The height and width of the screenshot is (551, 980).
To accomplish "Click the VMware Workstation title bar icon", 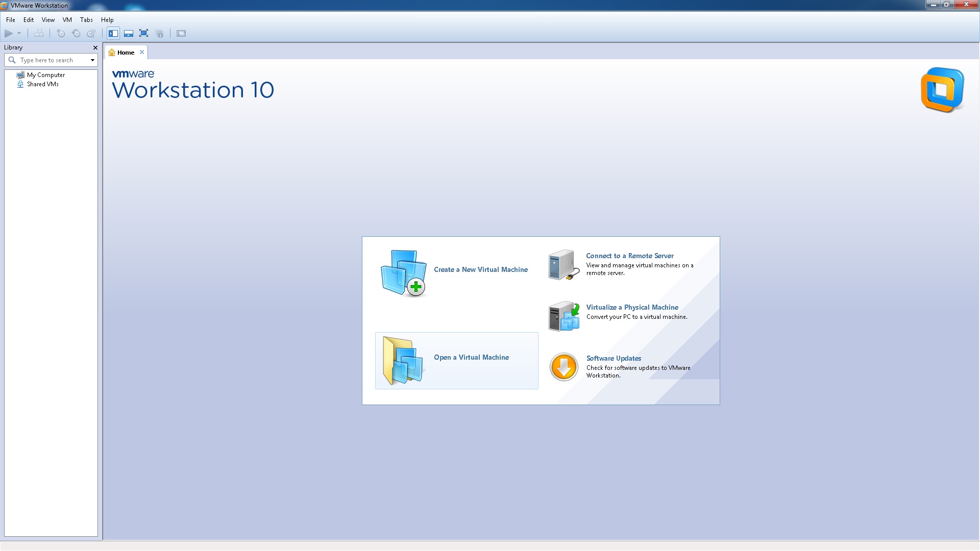I will click(5, 5).
